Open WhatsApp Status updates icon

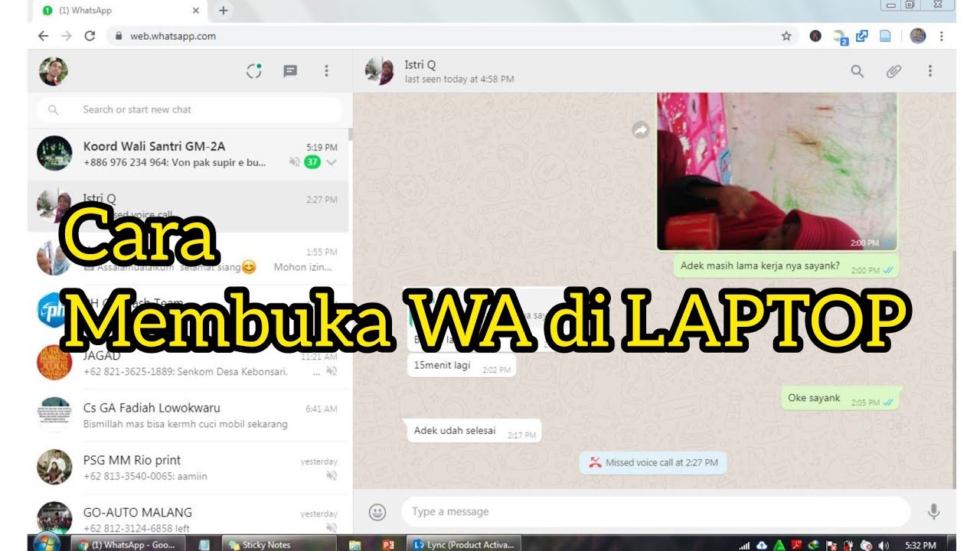point(254,71)
